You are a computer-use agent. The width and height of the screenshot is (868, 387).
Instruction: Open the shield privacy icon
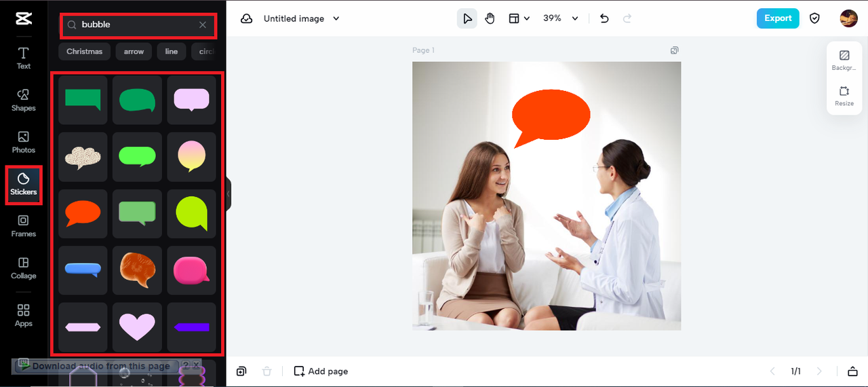(x=815, y=18)
